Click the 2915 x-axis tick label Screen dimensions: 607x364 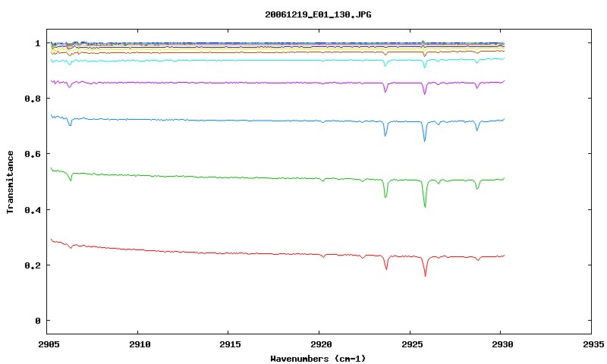tap(231, 344)
